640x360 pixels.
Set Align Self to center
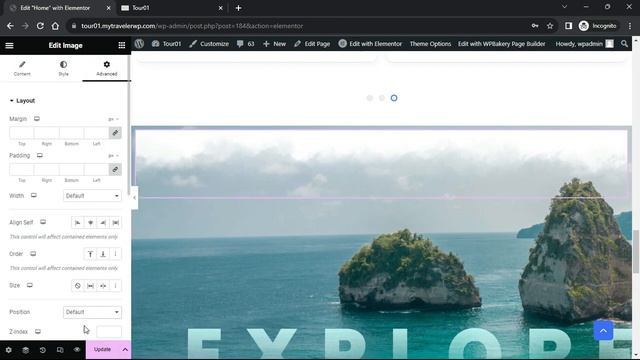90,222
